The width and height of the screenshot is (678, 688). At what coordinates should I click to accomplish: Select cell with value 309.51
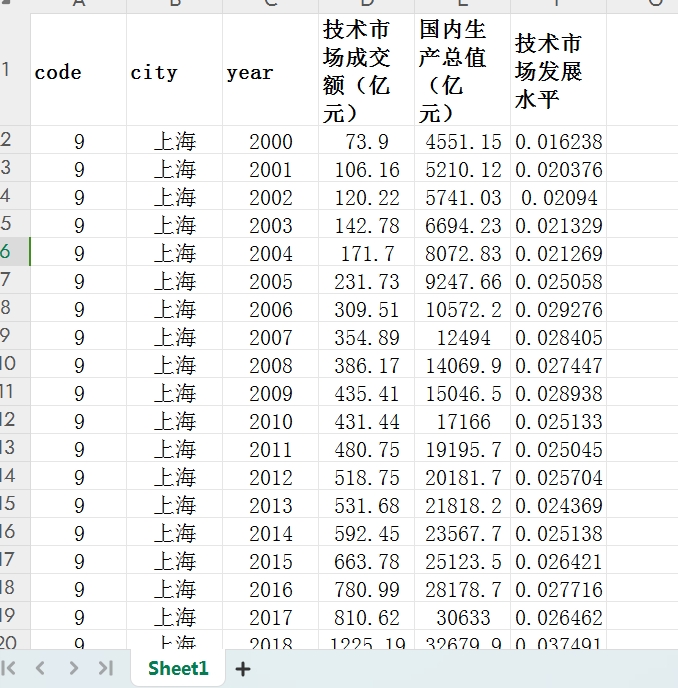pos(366,309)
